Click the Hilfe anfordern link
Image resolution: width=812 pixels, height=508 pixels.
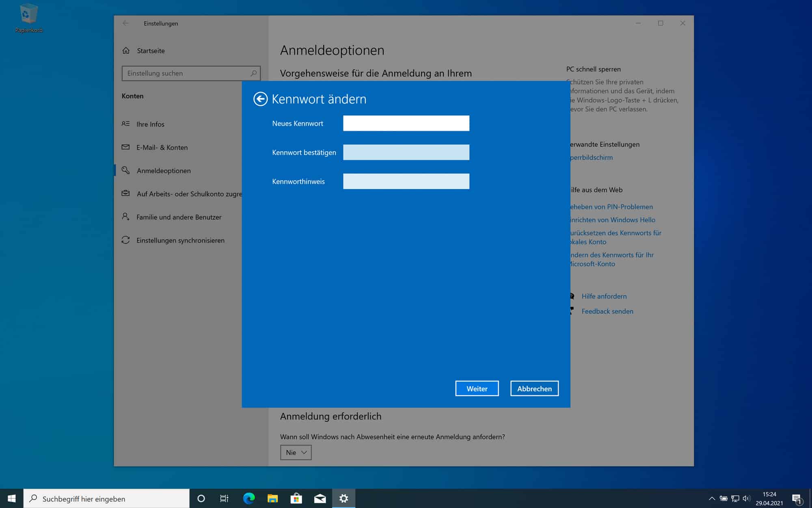[x=604, y=296]
